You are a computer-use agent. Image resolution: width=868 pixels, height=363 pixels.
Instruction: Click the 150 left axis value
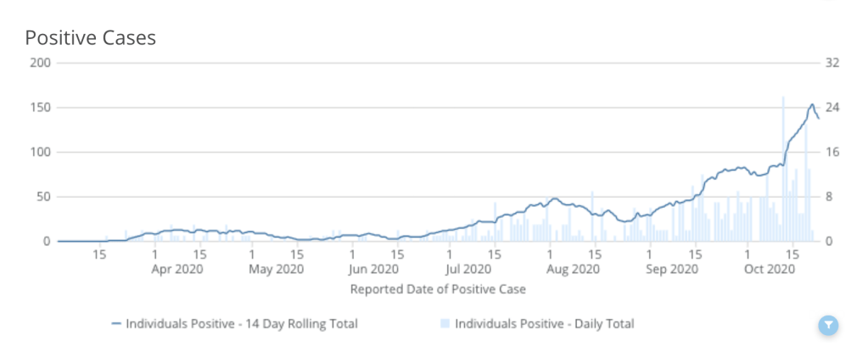coord(42,108)
